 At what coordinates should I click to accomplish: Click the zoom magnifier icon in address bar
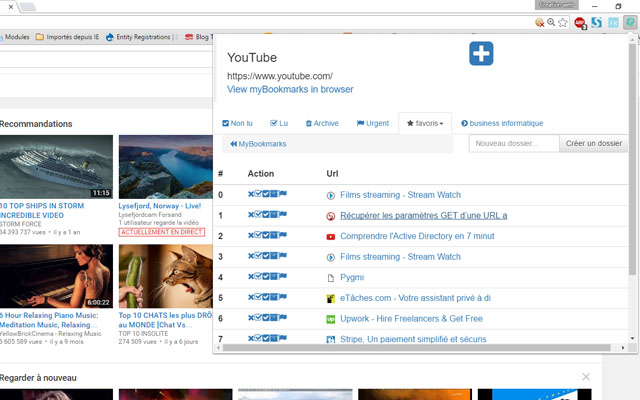(551, 22)
